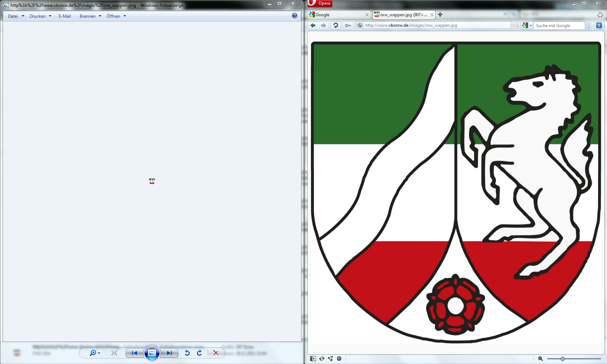Click the Opera Turbo icon in status bar
The image size is (607, 364).
[x=339, y=359]
